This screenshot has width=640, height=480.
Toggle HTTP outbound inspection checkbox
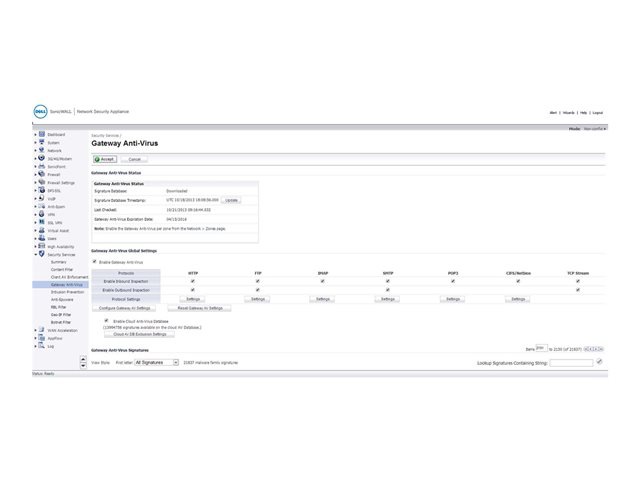[193, 290]
